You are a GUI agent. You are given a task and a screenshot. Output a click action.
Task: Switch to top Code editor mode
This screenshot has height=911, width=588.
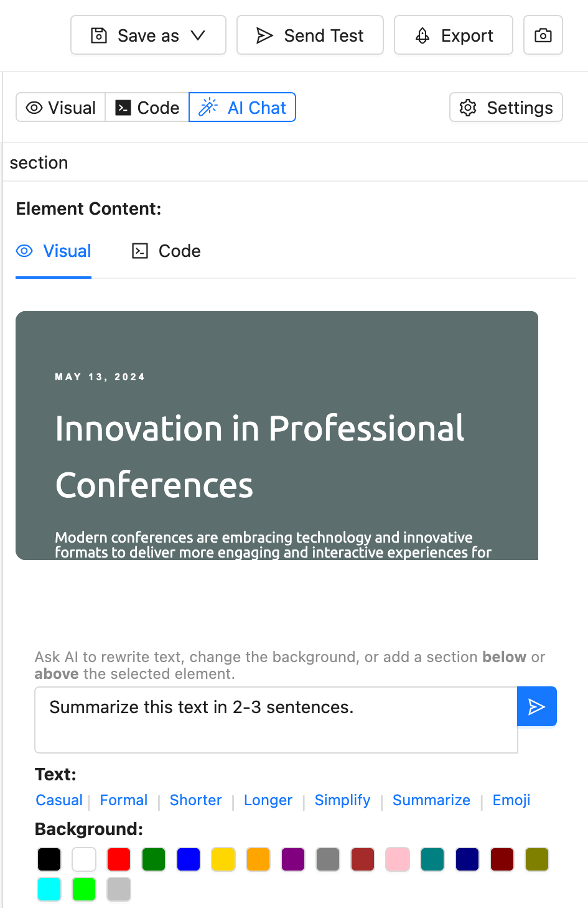(147, 108)
